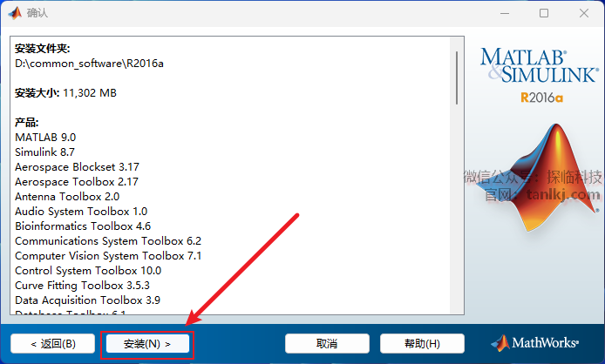Screen dimensions: 605x364
Task: Click the product list scrollbar thumb
Action: pyautogui.click(x=457, y=78)
